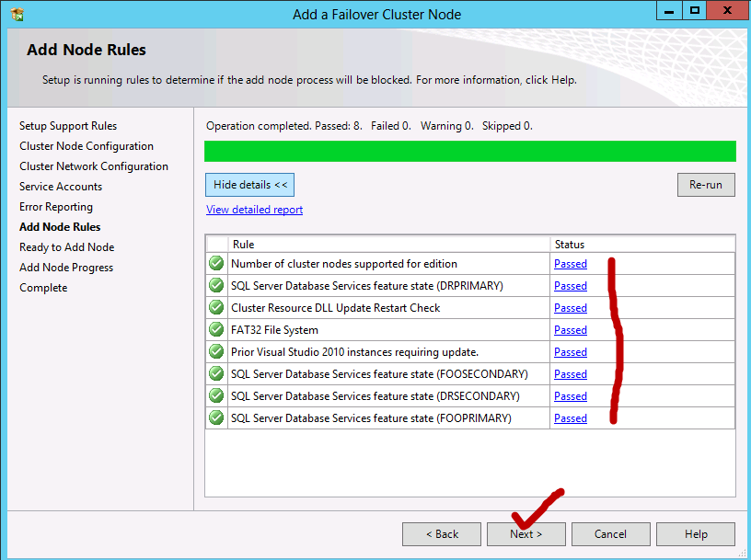Re-run the add node rule checks
This screenshot has width=751, height=560.
(x=705, y=184)
